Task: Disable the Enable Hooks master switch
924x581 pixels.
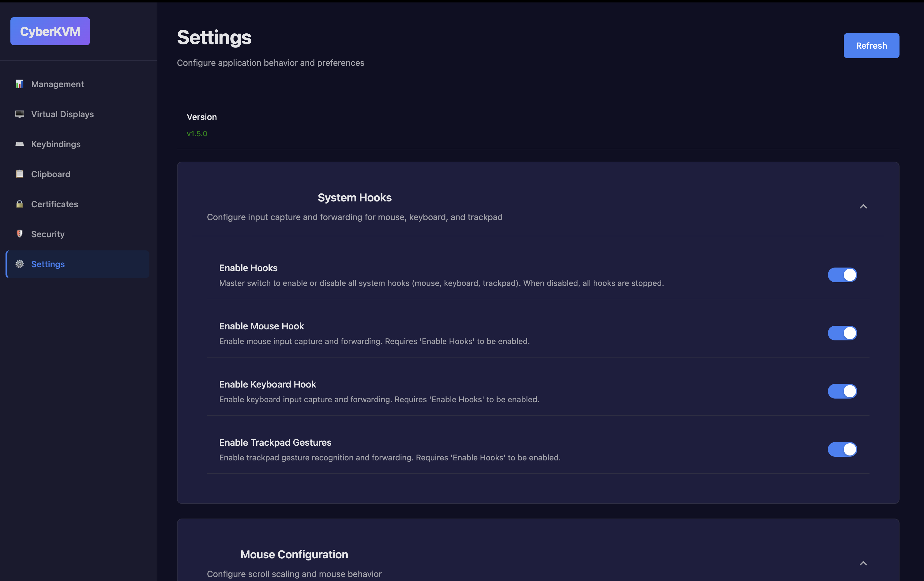Action: (x=842, y=275)
